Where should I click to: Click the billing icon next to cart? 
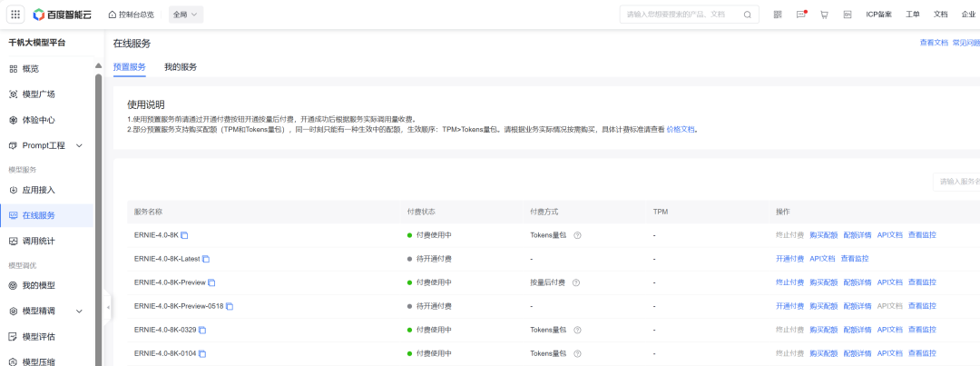pos(848,15)
